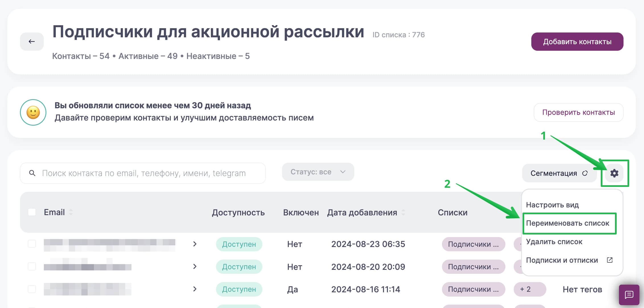Sort by Дата добавления column arrows
The width and height of the screenshot is (644, 308).
coord(403,212)
